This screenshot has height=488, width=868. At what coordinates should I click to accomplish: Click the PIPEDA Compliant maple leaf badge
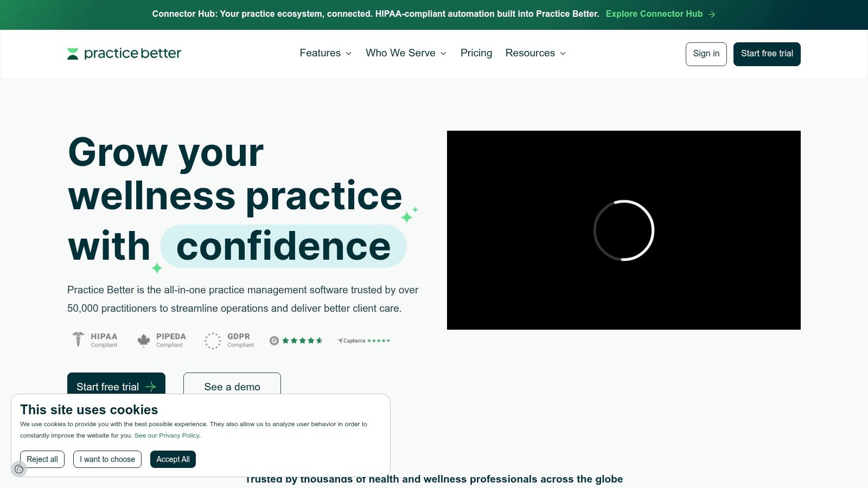(161, 340)
